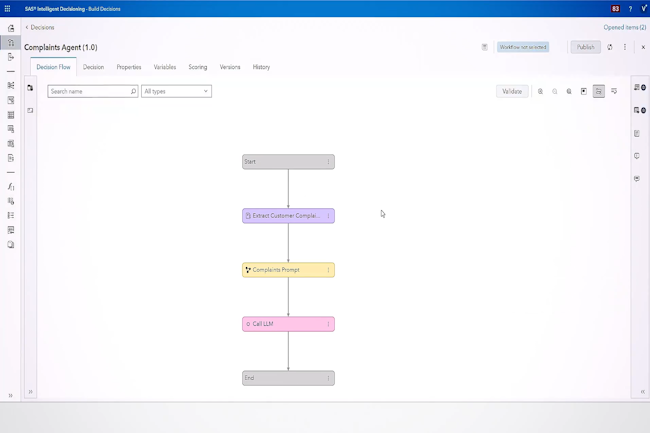The width and height of the screenshot is (650, 433).
Task: Toggle the fit-to-canvas view button
Action: point(584,91)
